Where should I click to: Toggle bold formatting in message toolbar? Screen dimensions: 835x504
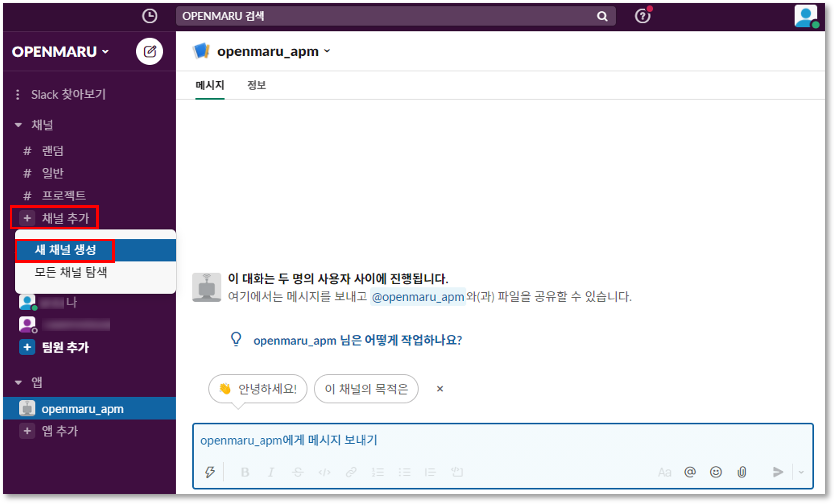click(245, 472)
